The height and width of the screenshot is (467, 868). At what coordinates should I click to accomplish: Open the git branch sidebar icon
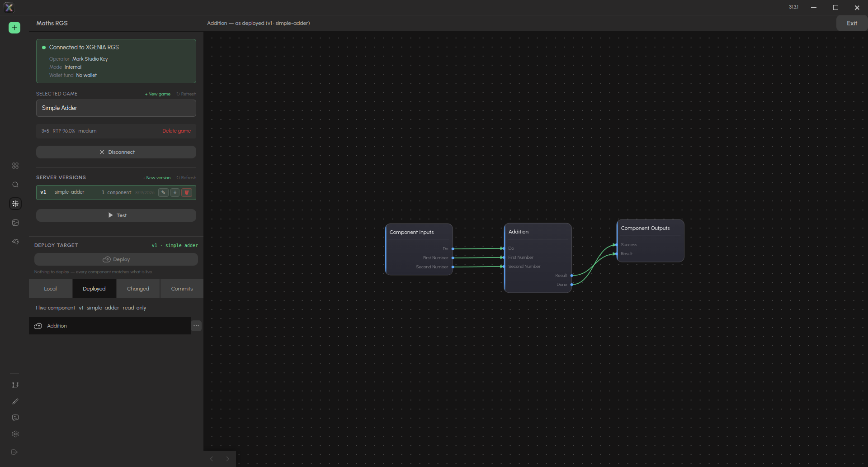tap(15, 385)
